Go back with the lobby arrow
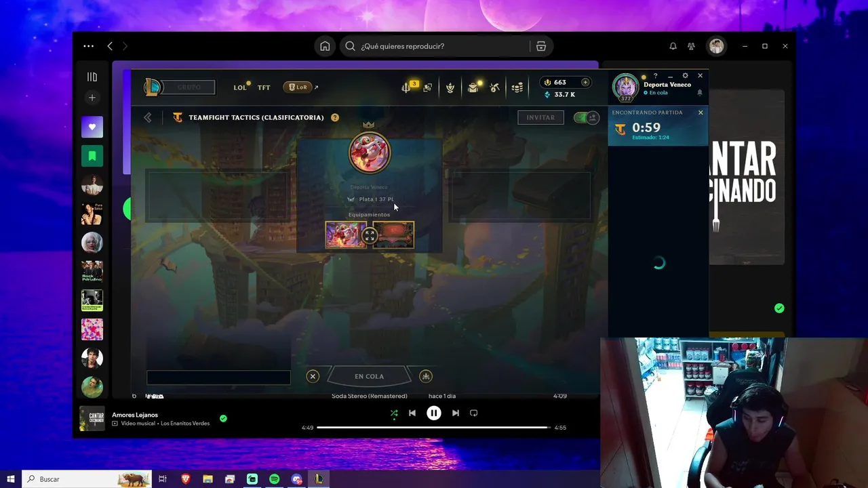868x488 pixels. tap(148, 117)
